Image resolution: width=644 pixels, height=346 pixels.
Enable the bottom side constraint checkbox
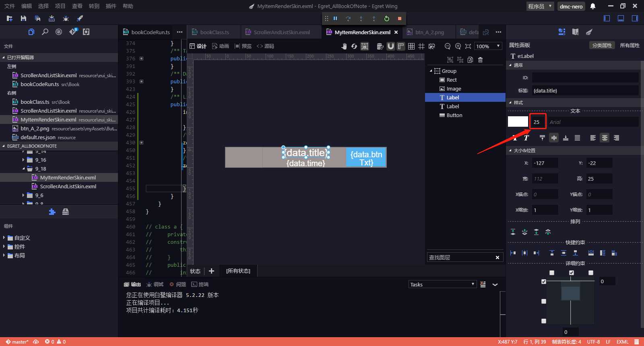click(544, 321)
